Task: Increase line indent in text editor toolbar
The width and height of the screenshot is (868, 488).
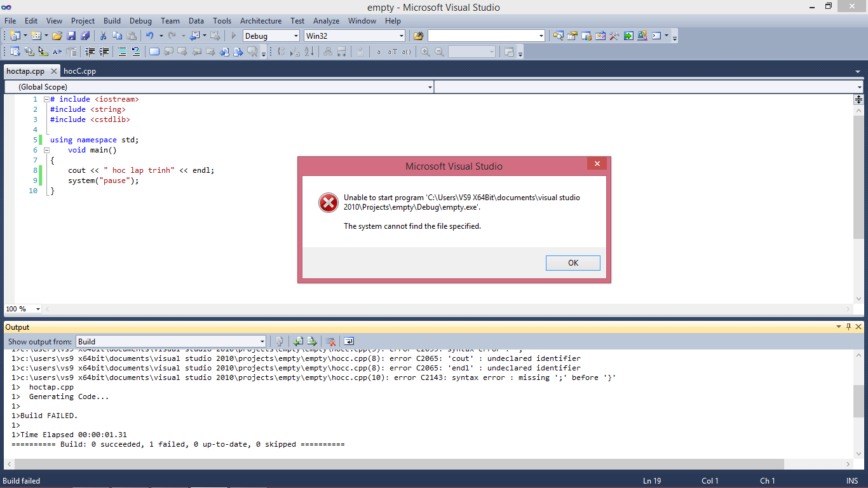Action: click(x=104, y=51)
